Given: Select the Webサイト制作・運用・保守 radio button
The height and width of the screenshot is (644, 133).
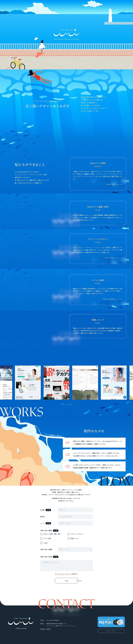Looking at the screenshot, I should [41, 534].
